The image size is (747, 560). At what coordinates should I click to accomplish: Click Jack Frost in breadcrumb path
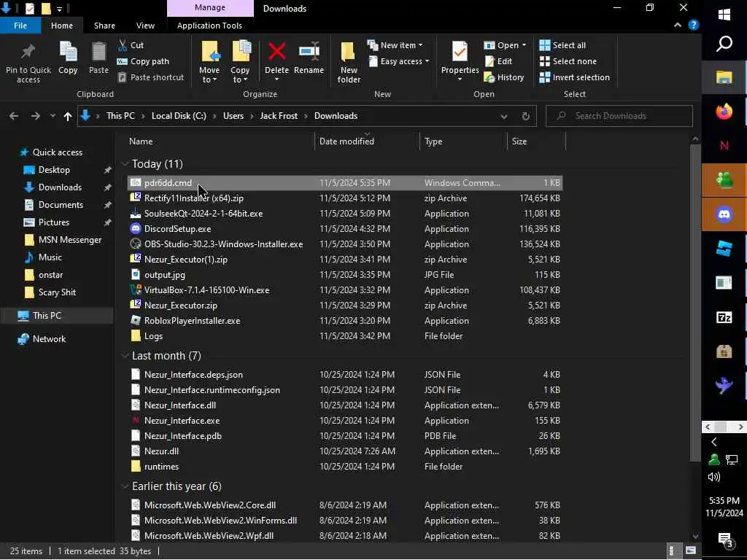pyautogui.click(x=279, y=116)
